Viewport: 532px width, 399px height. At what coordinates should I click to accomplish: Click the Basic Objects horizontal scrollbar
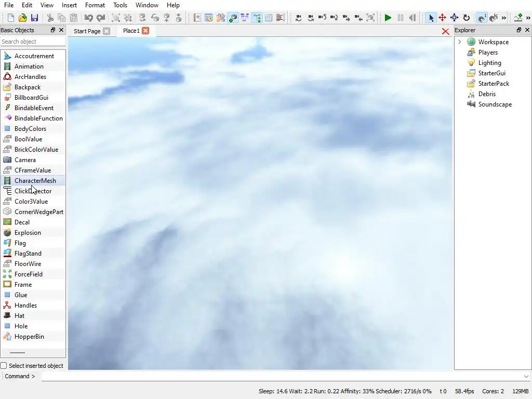point(18,353)
